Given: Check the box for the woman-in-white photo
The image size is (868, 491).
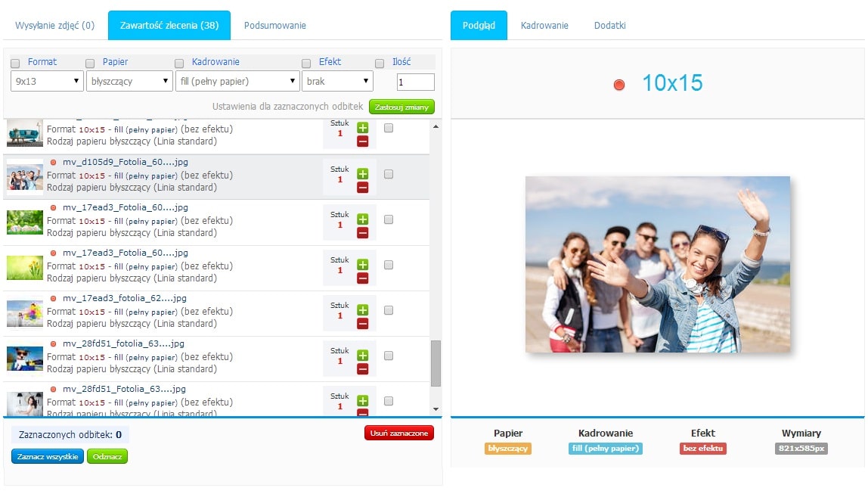Looking at the screenshot, I should pyautogui.click(x=389, y=401).
